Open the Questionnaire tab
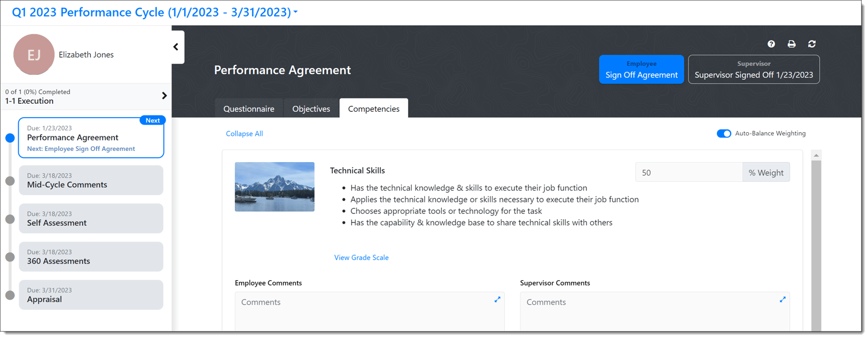Viewport: 868px width, 338px height. pyautogui.click(x=248, y=108)
